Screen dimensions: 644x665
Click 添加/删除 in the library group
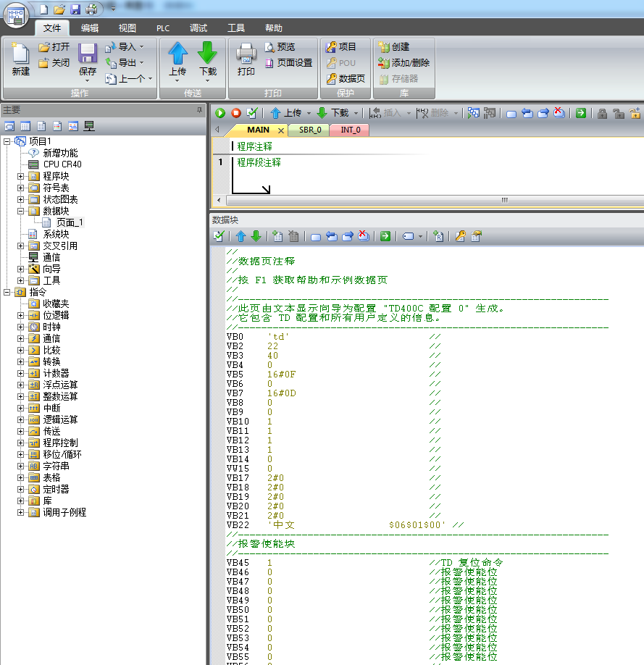tap(404, 63)
